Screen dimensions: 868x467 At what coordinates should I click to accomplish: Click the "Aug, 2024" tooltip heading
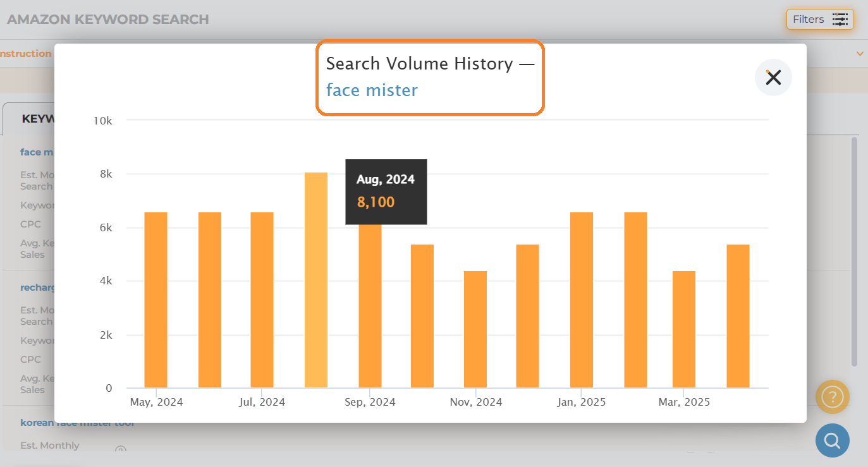[386, 179]
